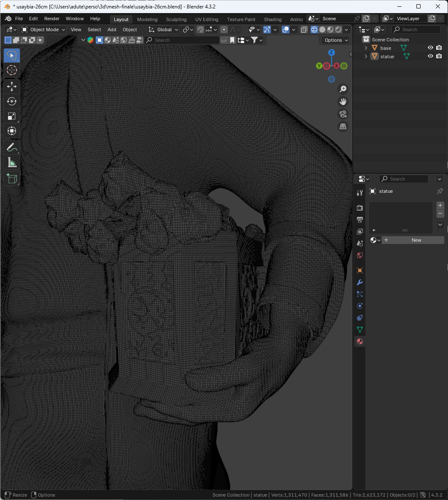The image size is (448, 500).
Task: Open the pivot point dropdown
Action: [x=188, y=30]
